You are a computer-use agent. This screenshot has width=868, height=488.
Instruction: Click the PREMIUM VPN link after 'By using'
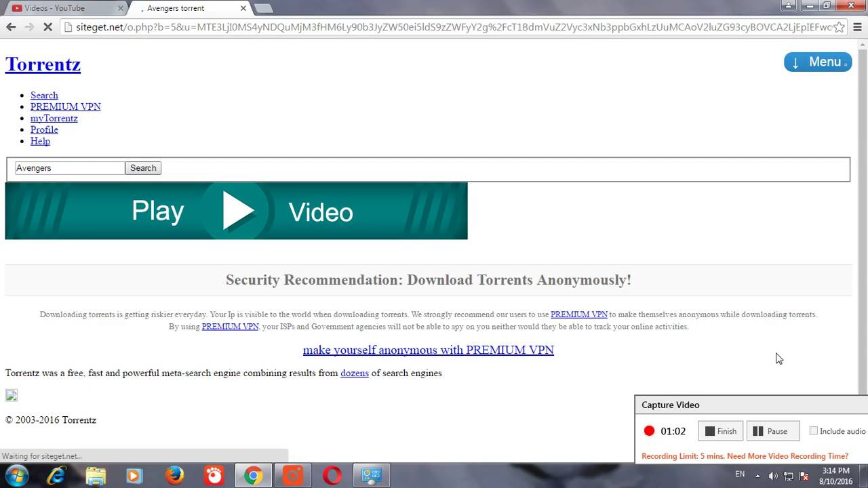coord(230,327)
